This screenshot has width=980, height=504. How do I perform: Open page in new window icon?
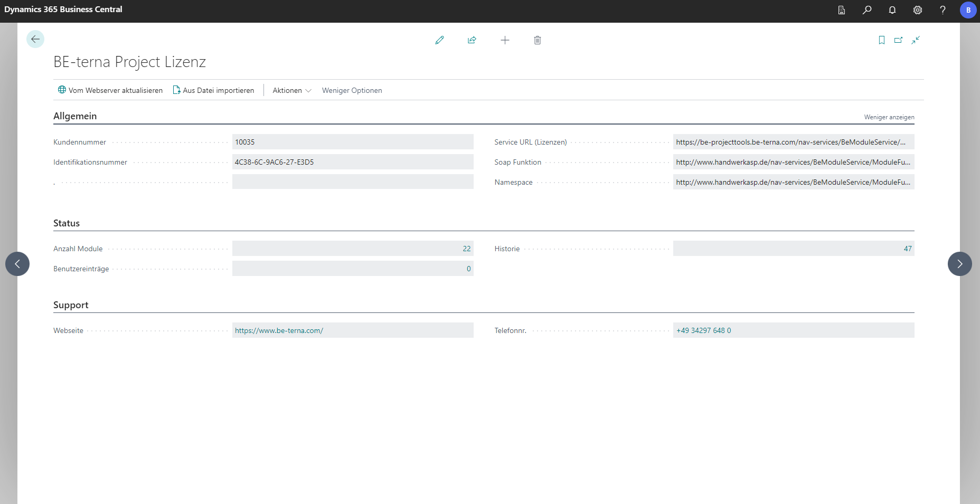(898, 40)
